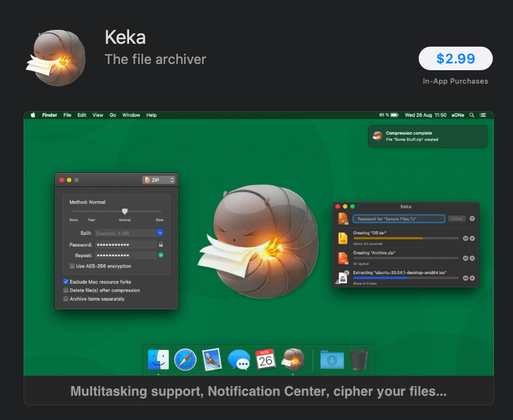
Task: Open the Help menu
Action: (x=151, y=115)
